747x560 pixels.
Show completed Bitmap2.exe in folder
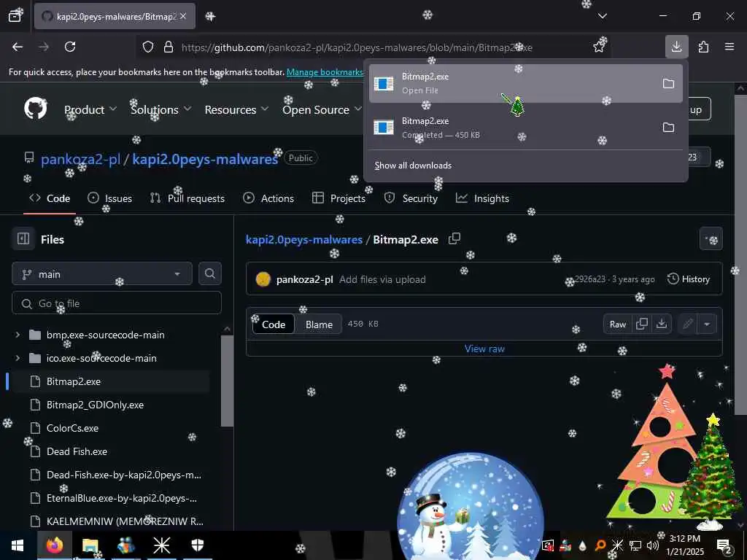[x=668, y=128]
